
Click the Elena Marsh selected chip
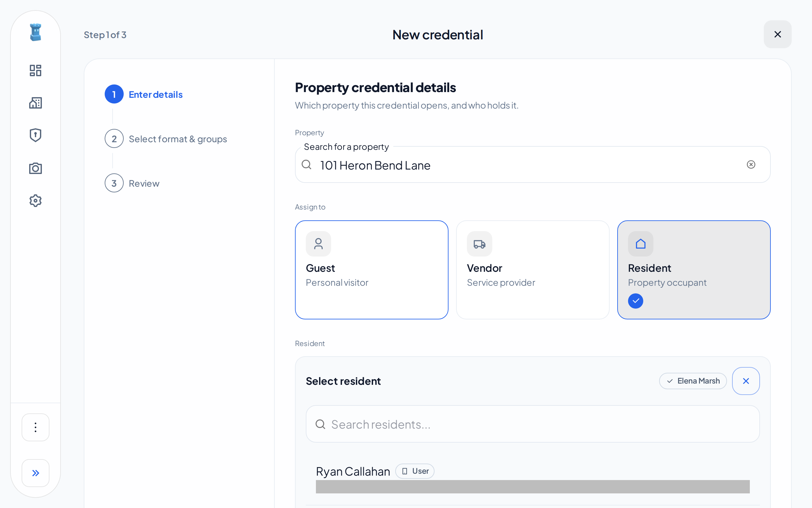tap(693, 381)
